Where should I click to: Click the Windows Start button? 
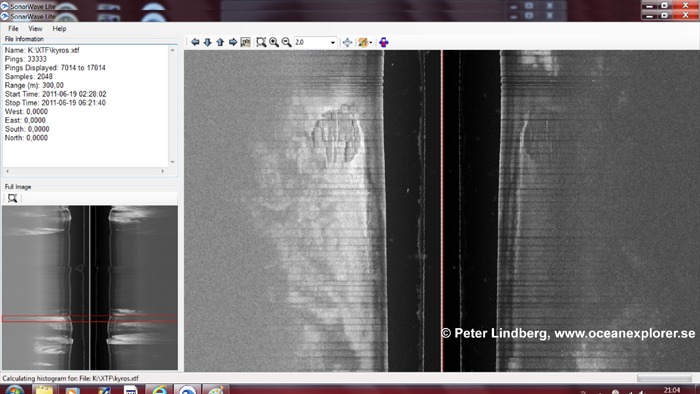coord(14,390)
